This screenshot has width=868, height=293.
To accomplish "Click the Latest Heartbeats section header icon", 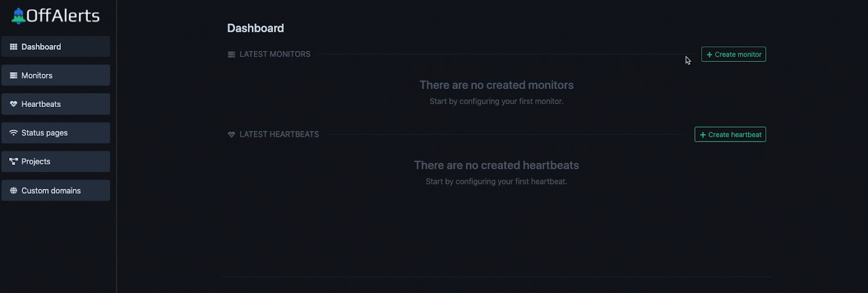I will (232, 135).
